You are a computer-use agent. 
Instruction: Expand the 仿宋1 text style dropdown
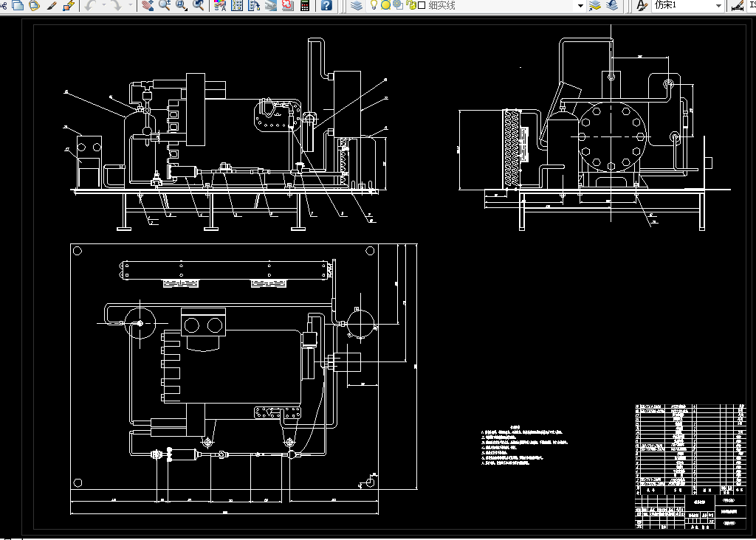pyautogui.click(x=718, y=6)
